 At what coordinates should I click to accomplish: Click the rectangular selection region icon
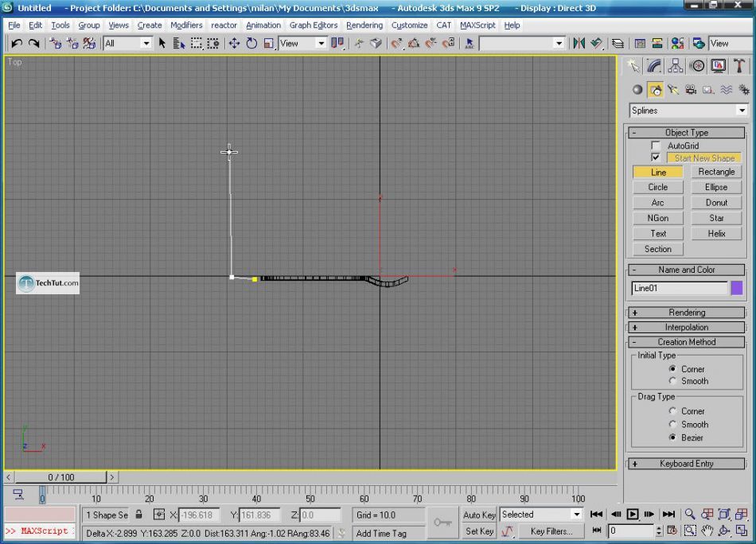pos(197,44)
